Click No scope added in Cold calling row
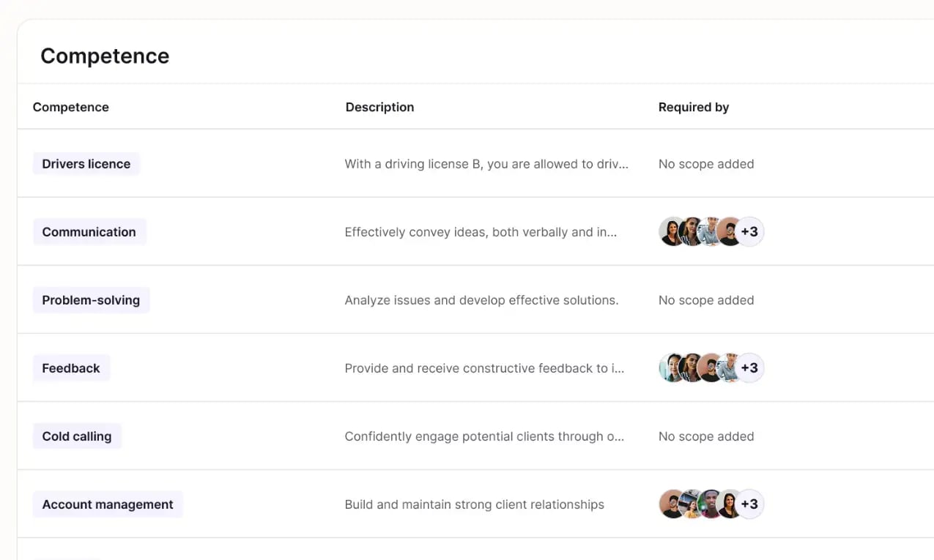The height and width of the screenshot is (560, 934). 706,436
